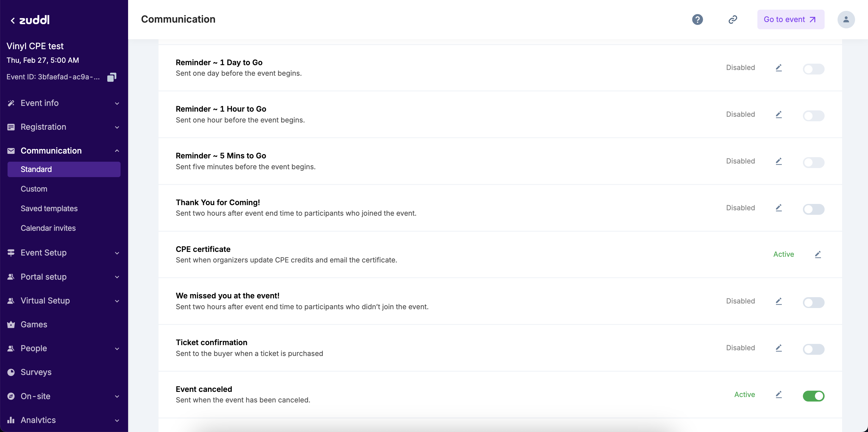
Task: Select Saved templates in sidebar
Action: 49,208
